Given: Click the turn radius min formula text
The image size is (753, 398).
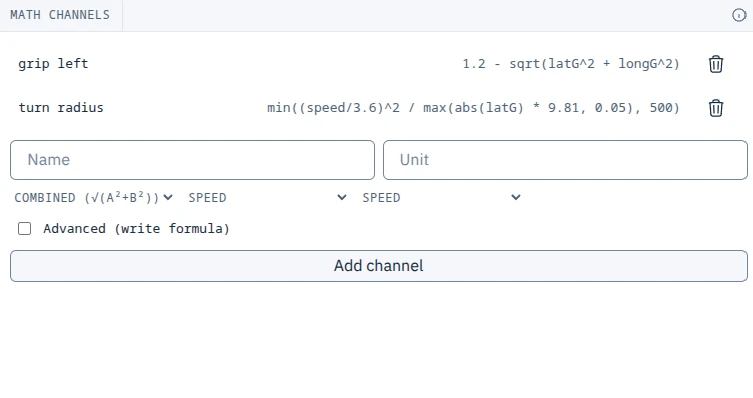Looking at the screenshot, I should [474, 108].
